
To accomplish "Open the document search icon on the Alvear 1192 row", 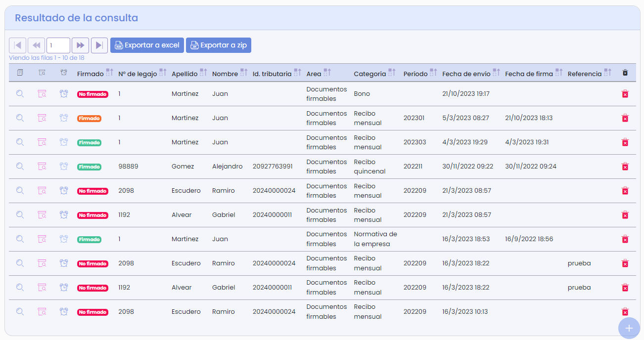I will (42, 215).
